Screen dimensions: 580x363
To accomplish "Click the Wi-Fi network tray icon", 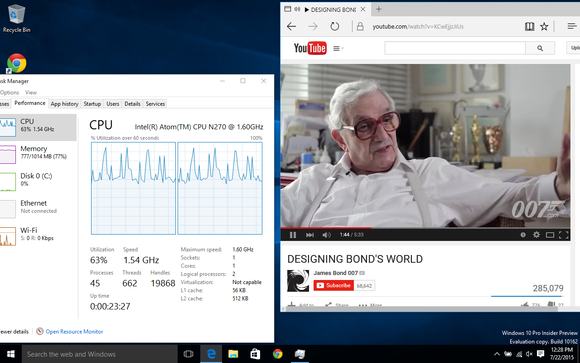I will tap(519, 354).
